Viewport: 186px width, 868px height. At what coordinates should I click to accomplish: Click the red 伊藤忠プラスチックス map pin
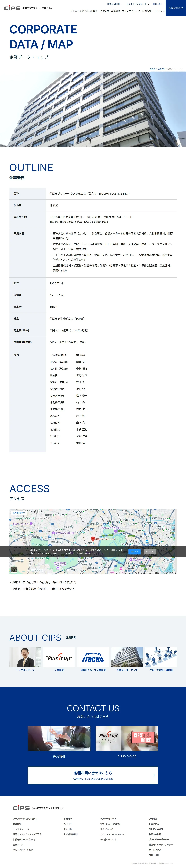93,539
